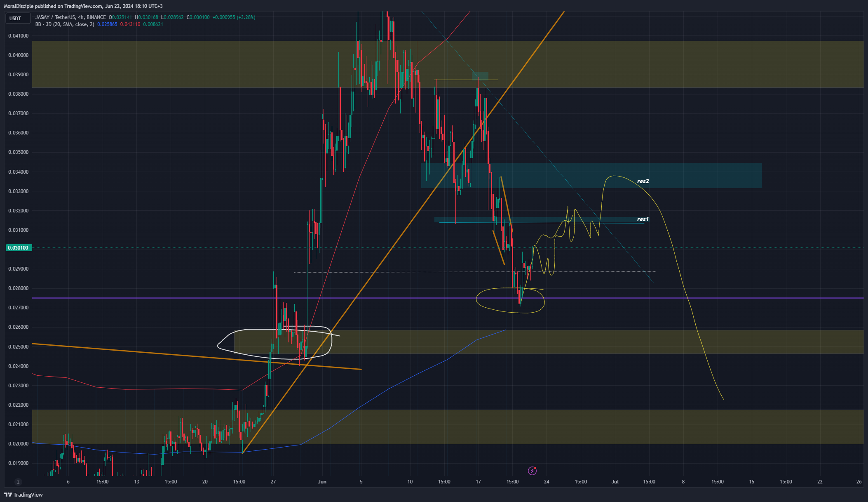Select the yellow ellipse drawing at recent low
This screenshot has width=868, height=502.
click(x=510, y=300)
